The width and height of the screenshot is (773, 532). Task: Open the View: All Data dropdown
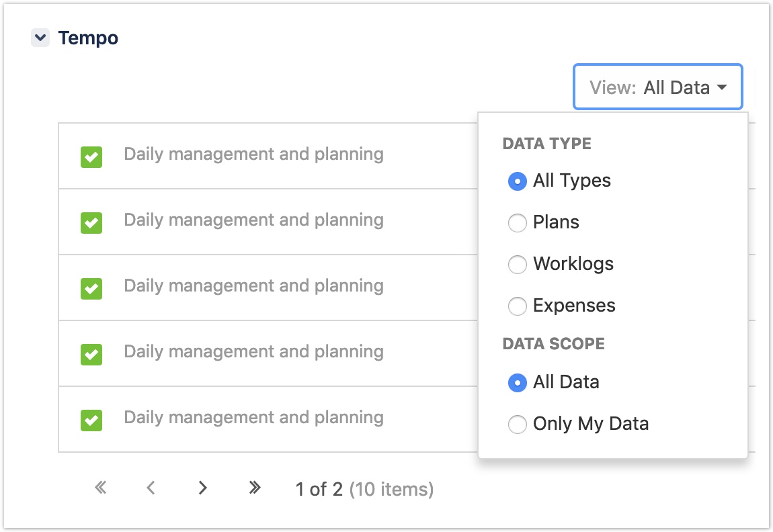(x=657, y=87)
